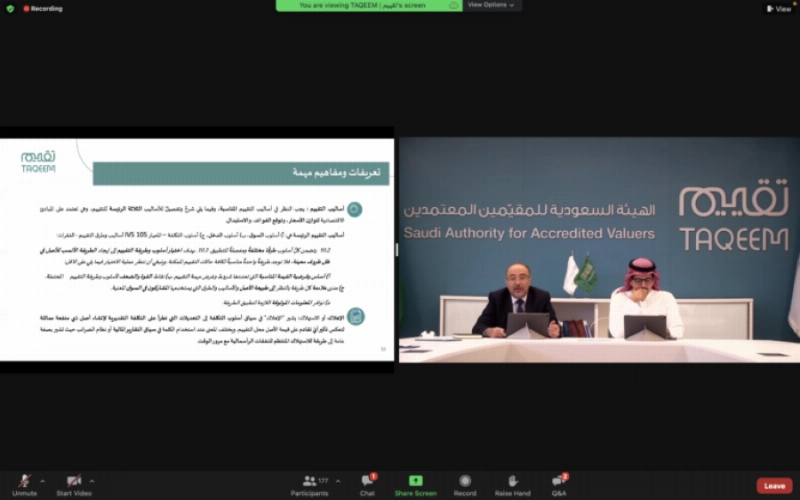Click the clipboard bullet icon on the slide
Image resolution: width=800 pixels, height=500 pixels.
[x=356, y=316]
